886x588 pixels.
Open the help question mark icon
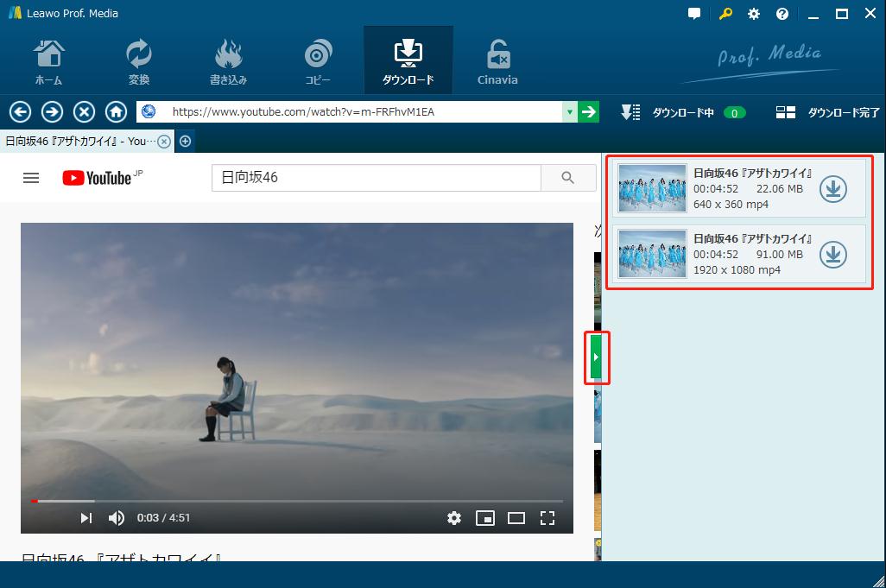point(782,14)
